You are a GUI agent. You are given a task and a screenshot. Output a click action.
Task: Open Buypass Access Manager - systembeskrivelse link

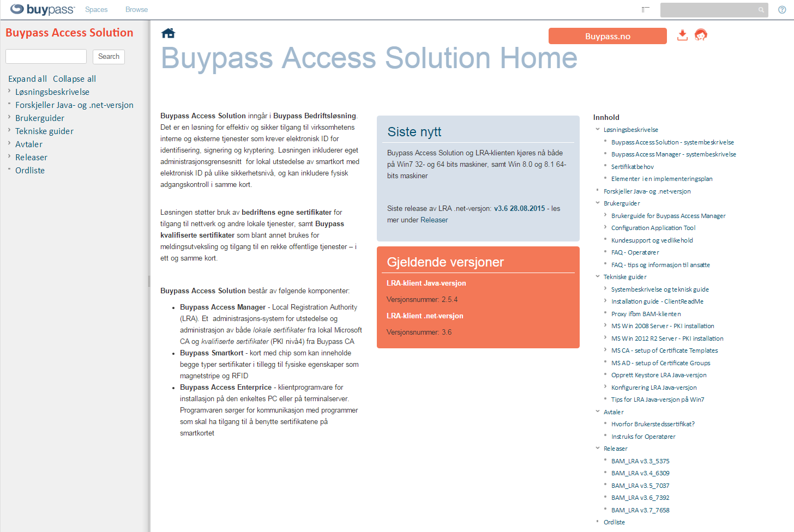(673, 155)
